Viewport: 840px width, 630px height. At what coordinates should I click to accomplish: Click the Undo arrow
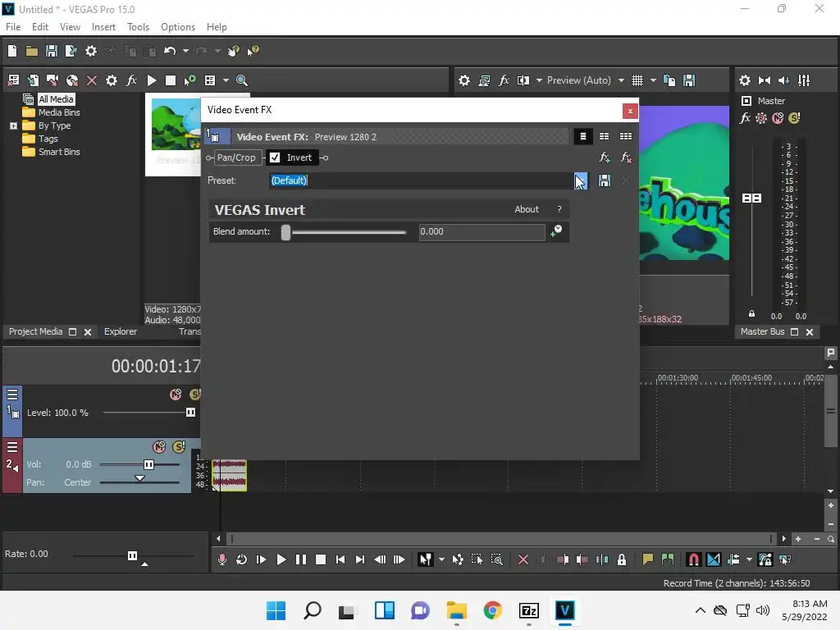pyautogui.click(x=170, y=51)
